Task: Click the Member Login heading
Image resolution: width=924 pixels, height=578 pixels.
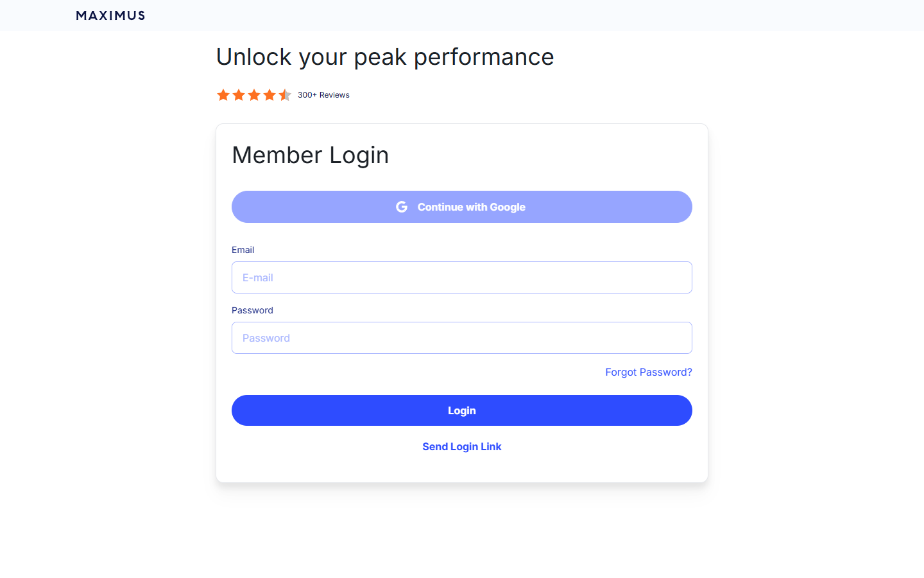Action: 311,155
